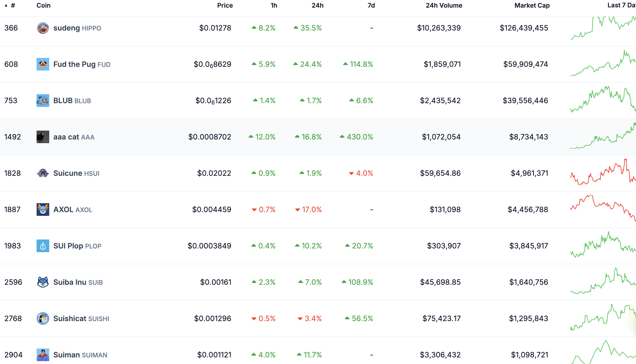This screenshot has width=636, height=364.
Task: Click the Fud the Pug coin icon
Action: [x=43, y=64]
